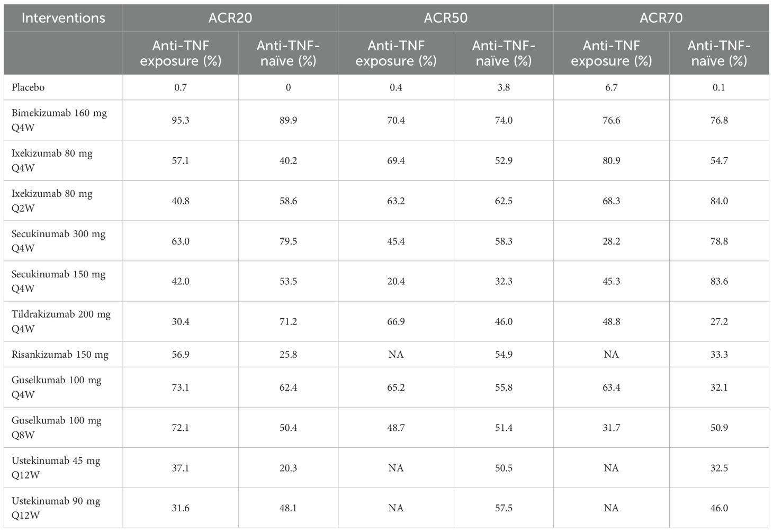This screenshot has width=773, height=532.
Task: Select the Placebo row label
Action: click(x=28, y=87)
